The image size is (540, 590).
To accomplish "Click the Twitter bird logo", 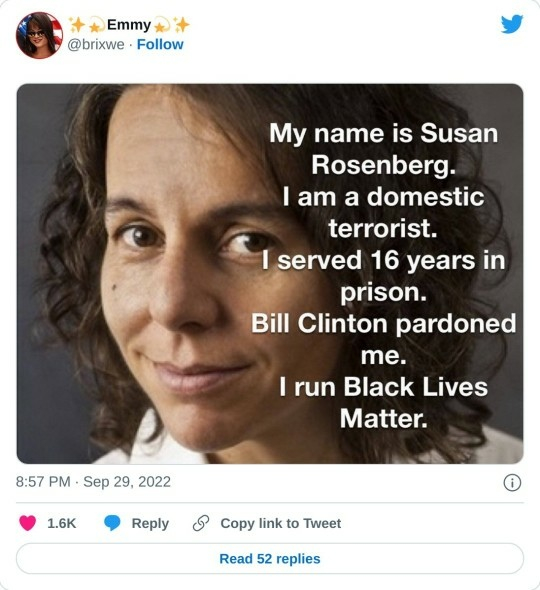I will coord(512,24).
